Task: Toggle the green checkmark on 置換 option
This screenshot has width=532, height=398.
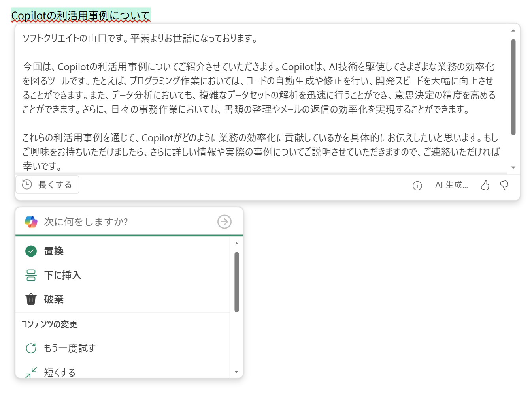Action: (x=31, y=251)
